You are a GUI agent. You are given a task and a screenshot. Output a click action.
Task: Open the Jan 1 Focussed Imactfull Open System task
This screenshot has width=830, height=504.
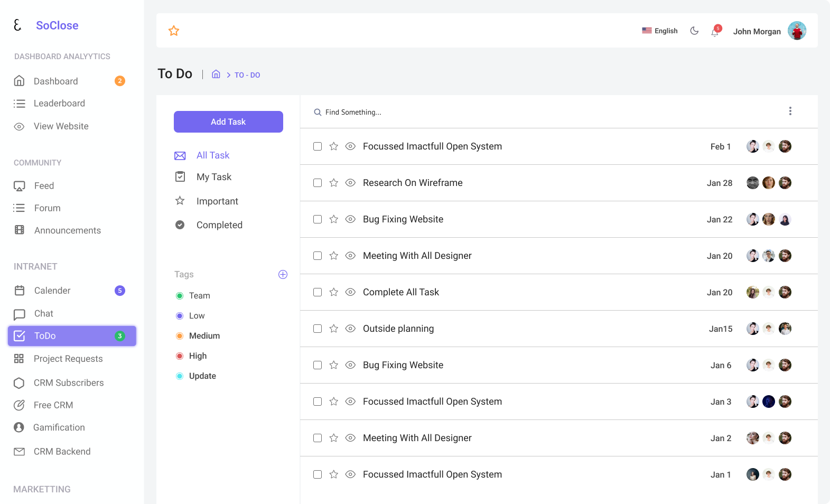click(x=432, y=474)
